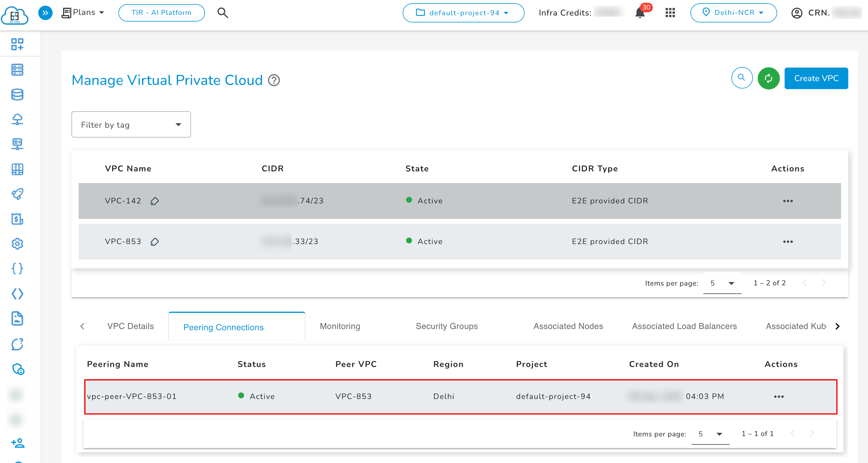Go to next page of peering list
This screenshot has width=868, height=463.
812,433
